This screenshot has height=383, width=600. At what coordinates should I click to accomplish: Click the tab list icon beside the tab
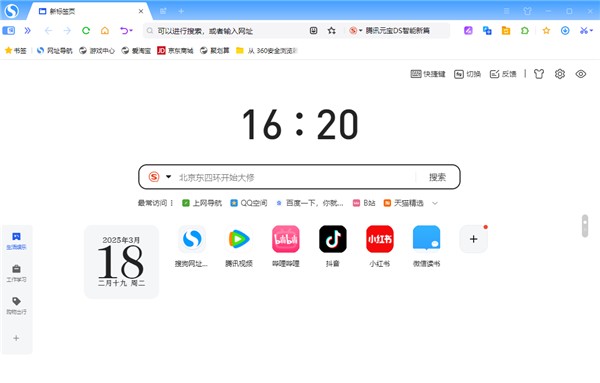click(163, 11)
